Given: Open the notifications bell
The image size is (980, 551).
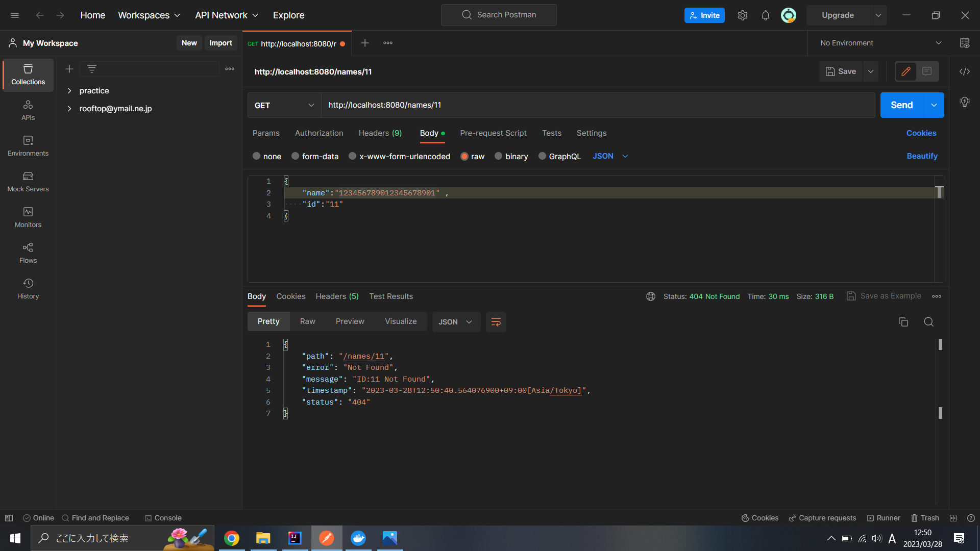Looking at the screenshot, I should (765, 15).
